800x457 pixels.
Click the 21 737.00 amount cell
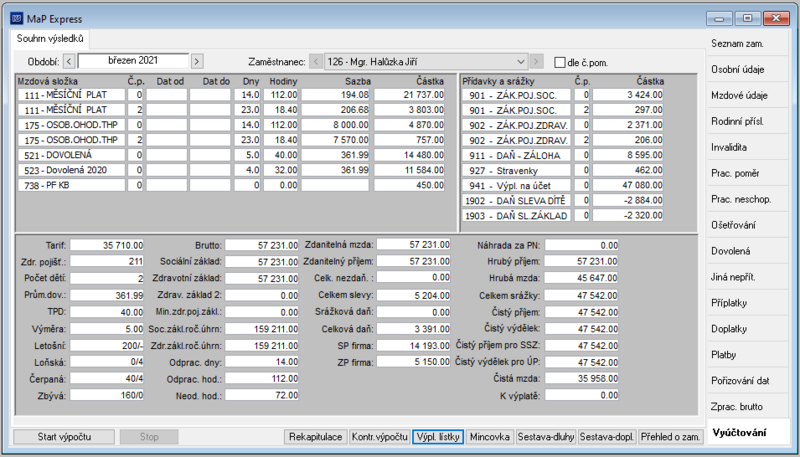point(409,95)
